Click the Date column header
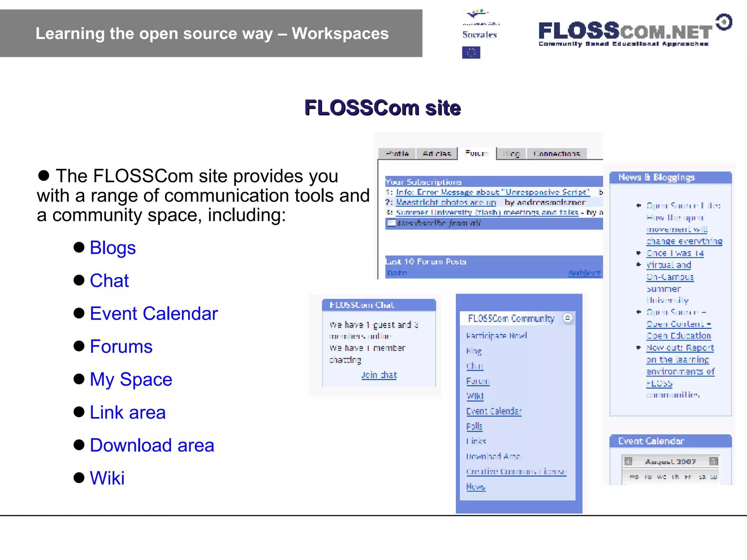Image resolution: width=747 pixels, height=560 pixels. coord(397,273)
